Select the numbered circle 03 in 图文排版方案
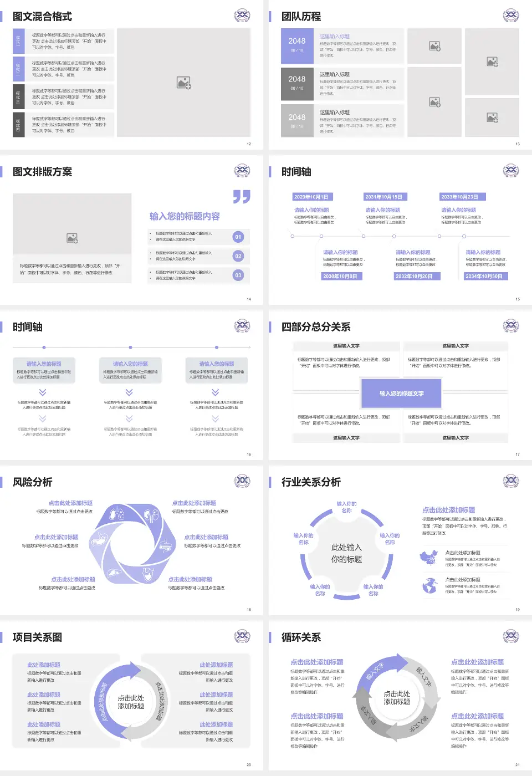The width and height of the screenshot is (532, 776). pyautogui.click(x=238, y=275)
